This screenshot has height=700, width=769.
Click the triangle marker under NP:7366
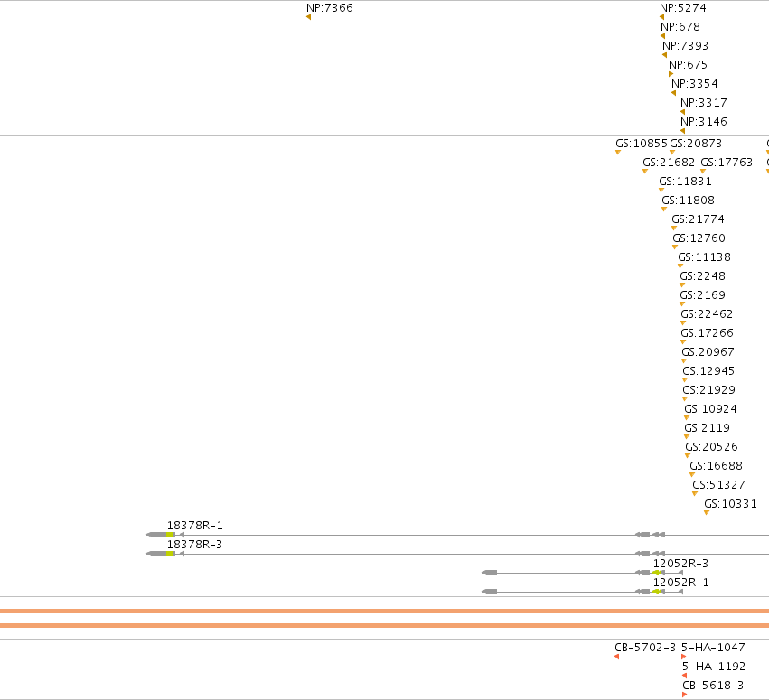(308, 17)
